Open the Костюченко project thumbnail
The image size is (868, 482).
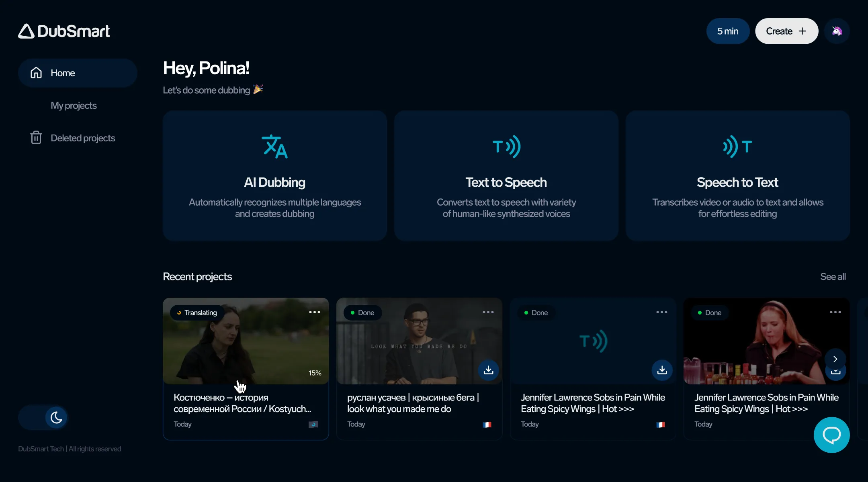pos(246,341)
